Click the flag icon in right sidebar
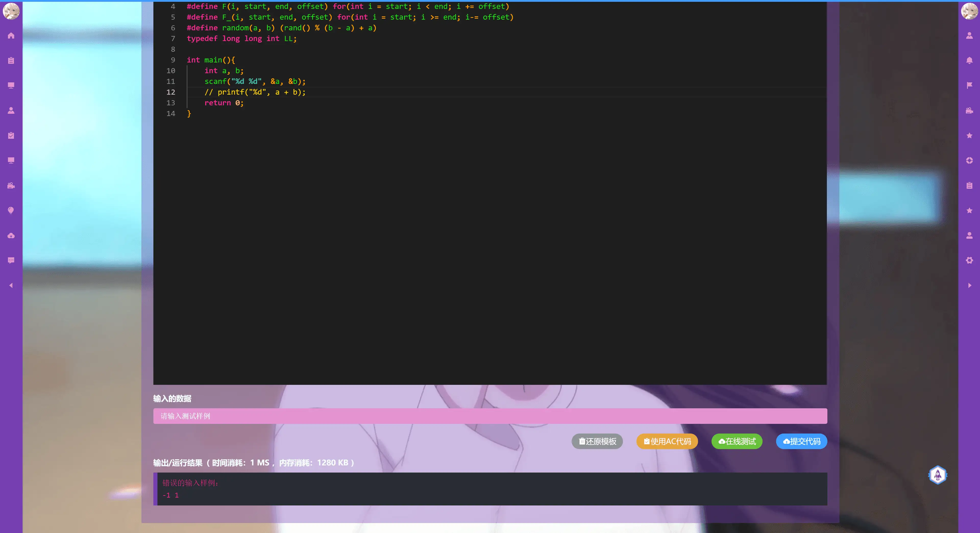This screenshot has width=980, height=533. (969, 85)
